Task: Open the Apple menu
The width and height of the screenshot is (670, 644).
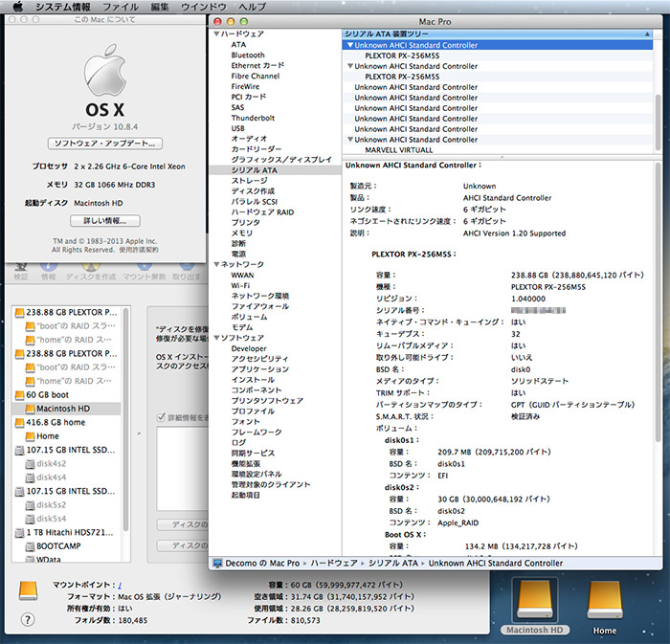Action: point(18,7)
